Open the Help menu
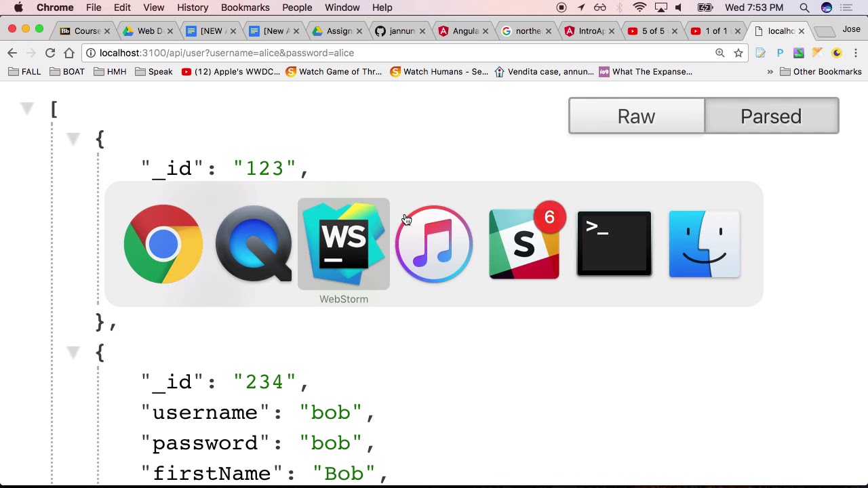This screenshot has height=488, width=868. (382, 7)
